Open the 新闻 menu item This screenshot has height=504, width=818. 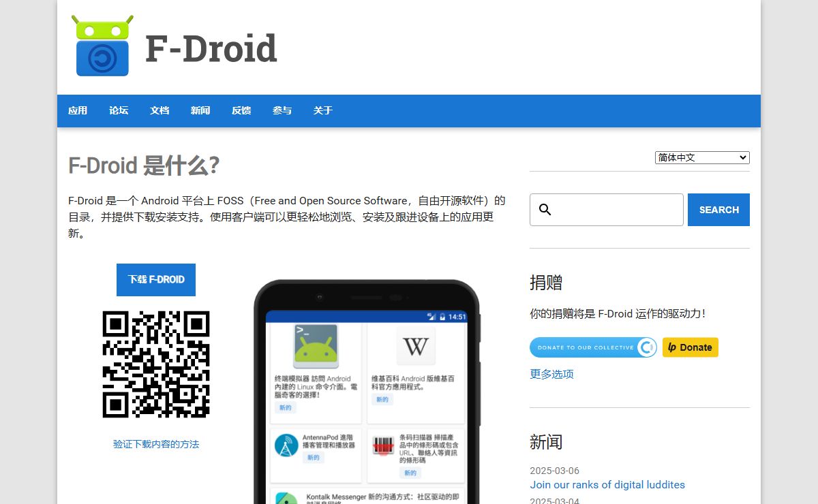200,110
